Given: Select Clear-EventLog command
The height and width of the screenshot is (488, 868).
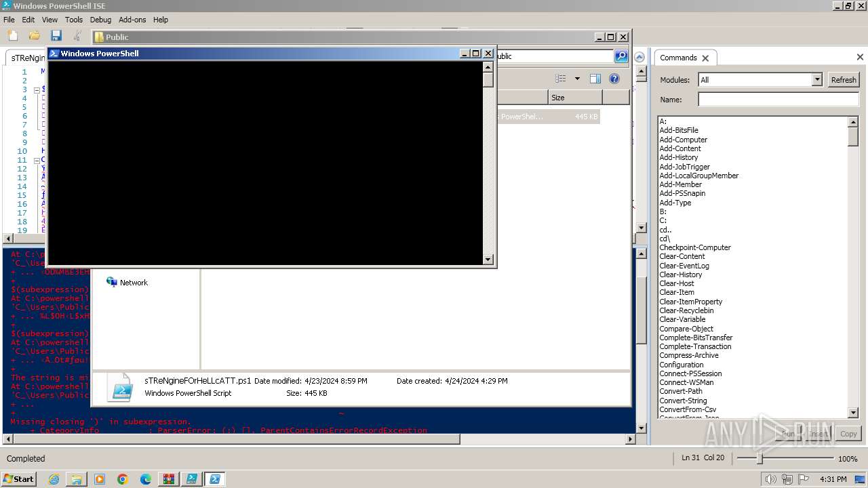Looking at the screenshot, I should tap(684, 266).
